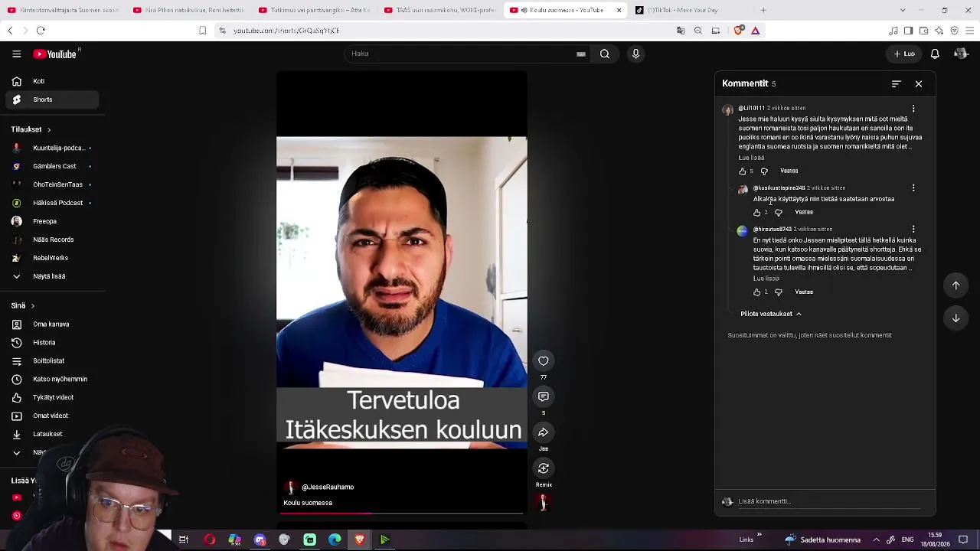Click the Remix icon

click(x=544, y=468)
